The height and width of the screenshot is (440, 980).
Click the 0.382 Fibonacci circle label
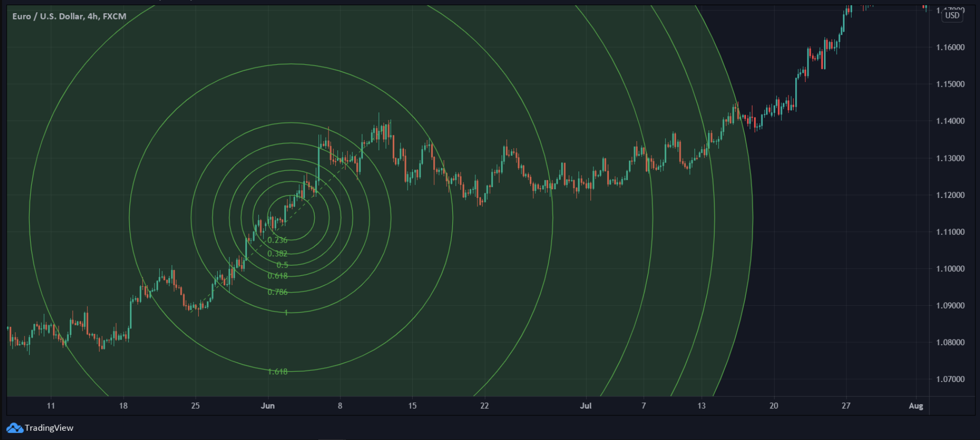click(277, 253)
